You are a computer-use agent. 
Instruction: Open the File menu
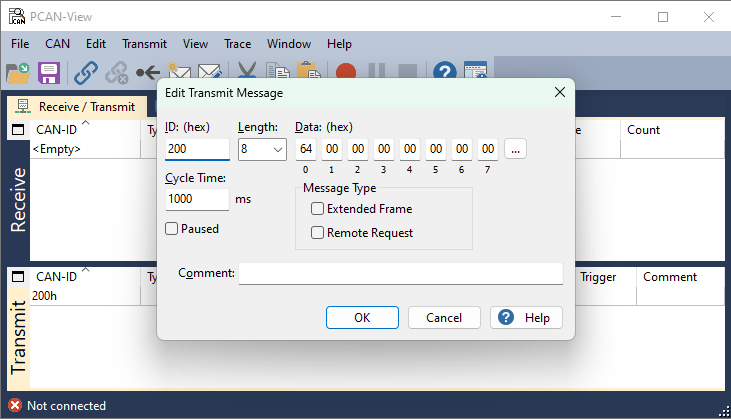click(x=20, y=44)
